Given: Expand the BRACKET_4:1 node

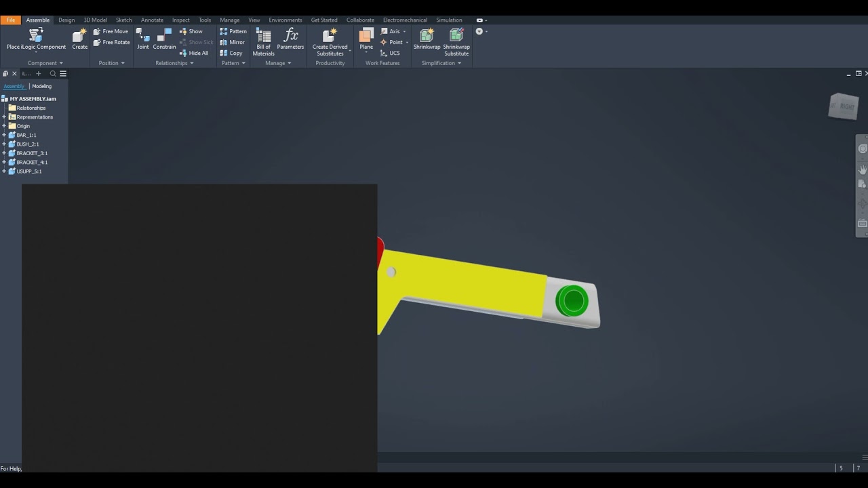Looking at the screenshot, I should 4,162.
